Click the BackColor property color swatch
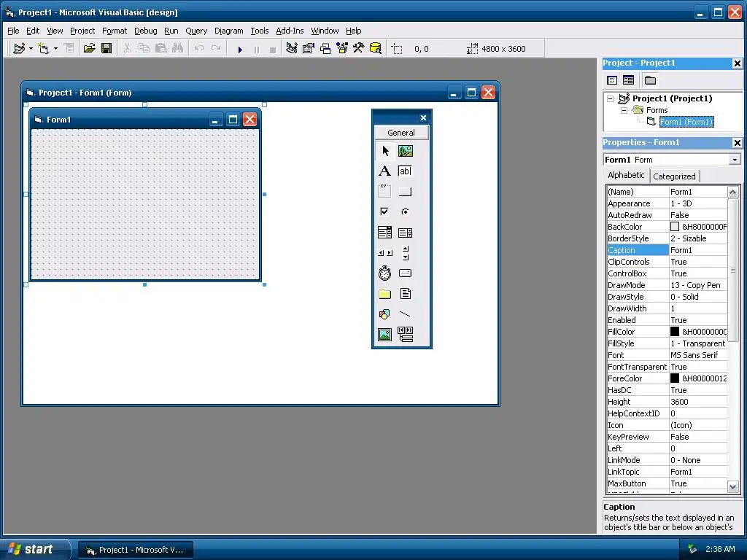This screenshot has width=747, height=560. pos(675,227)
